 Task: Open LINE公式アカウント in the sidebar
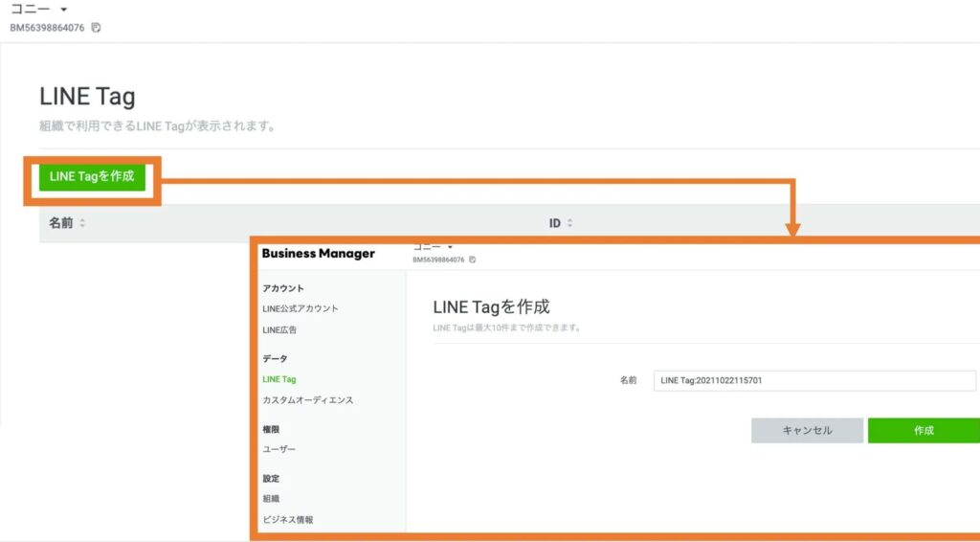(x=300, y=308)
